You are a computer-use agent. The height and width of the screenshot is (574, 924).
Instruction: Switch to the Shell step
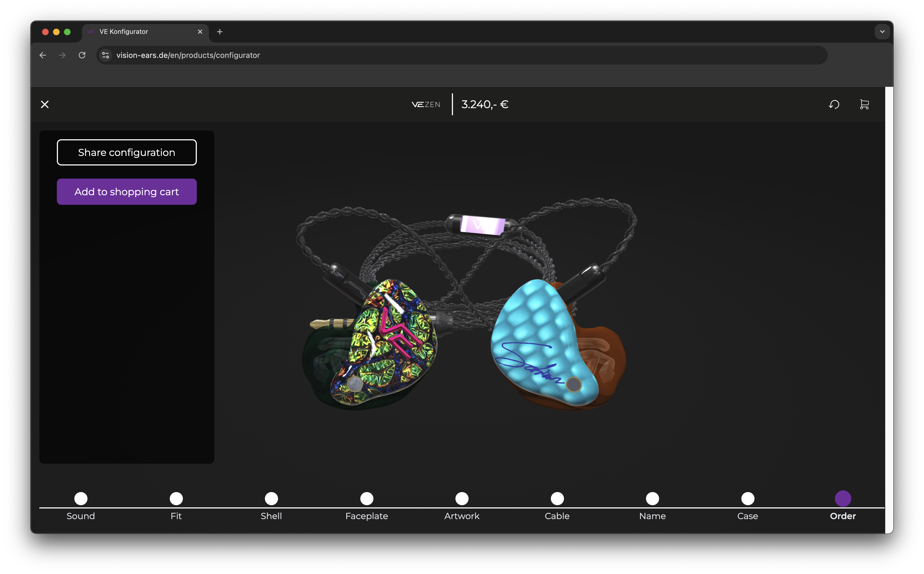[x=271, y=498]
